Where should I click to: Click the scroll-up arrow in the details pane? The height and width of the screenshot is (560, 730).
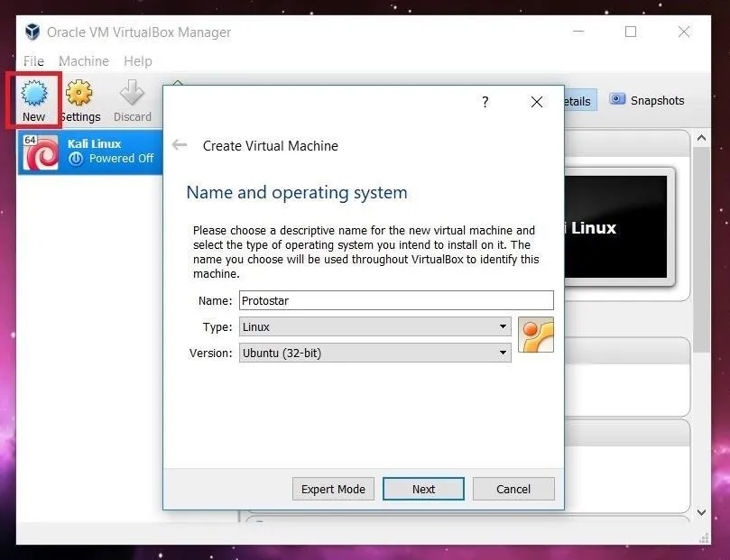(701, 138)
